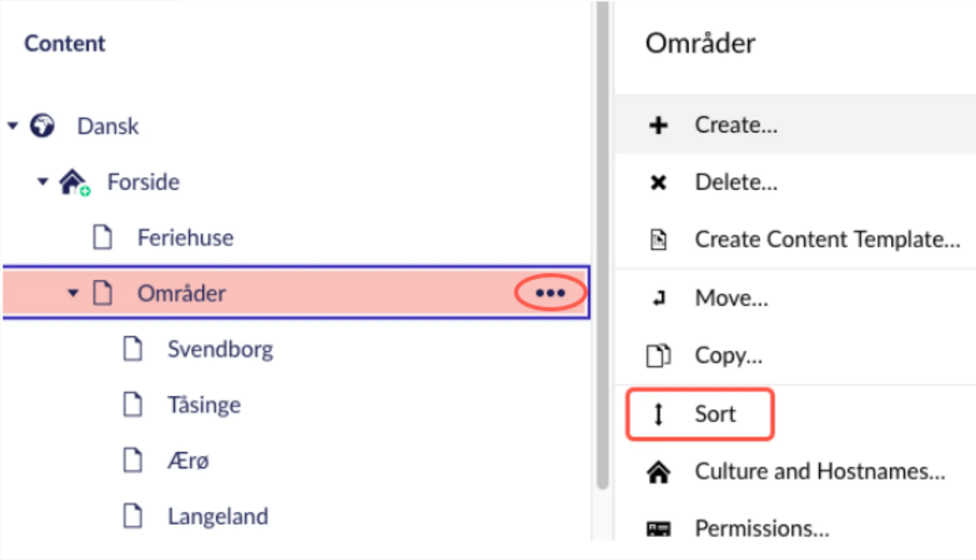Image resolution: width=976 pixels, height=560 pixels.
Task: Collapse the Forside tree node
Action: (x=43, y=182)
